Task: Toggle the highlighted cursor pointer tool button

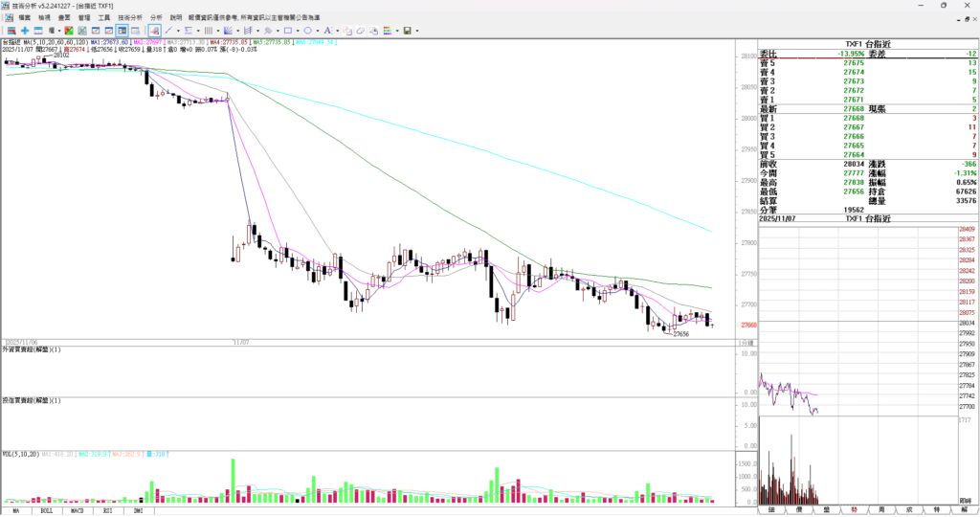Action: tap(154, 31)
